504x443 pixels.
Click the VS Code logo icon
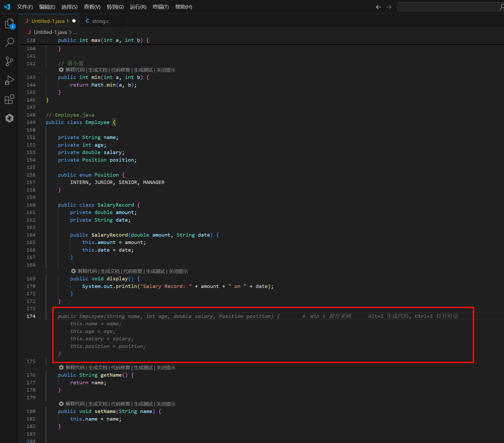coord(7,7)
